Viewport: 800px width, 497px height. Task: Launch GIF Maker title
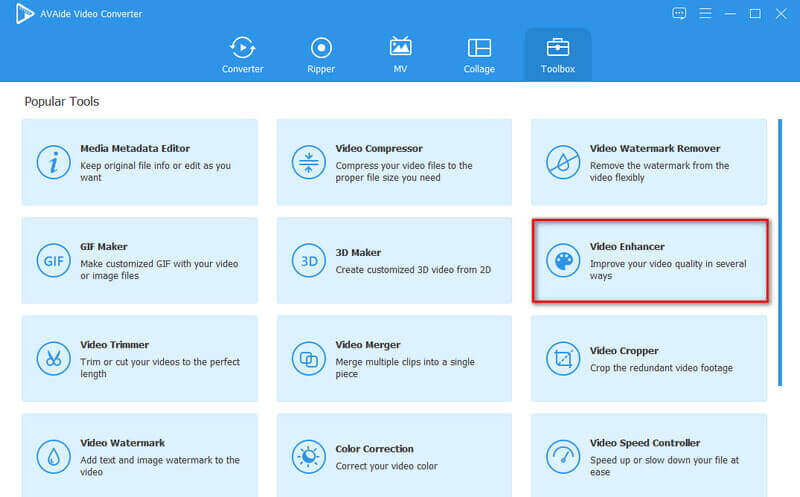coord(104,246)
